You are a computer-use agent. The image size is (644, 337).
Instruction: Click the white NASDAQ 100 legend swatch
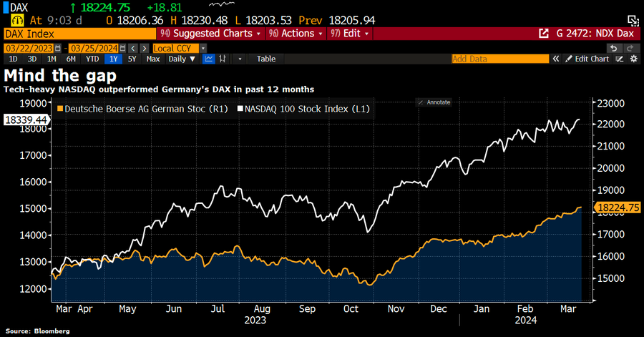(240, 109)
